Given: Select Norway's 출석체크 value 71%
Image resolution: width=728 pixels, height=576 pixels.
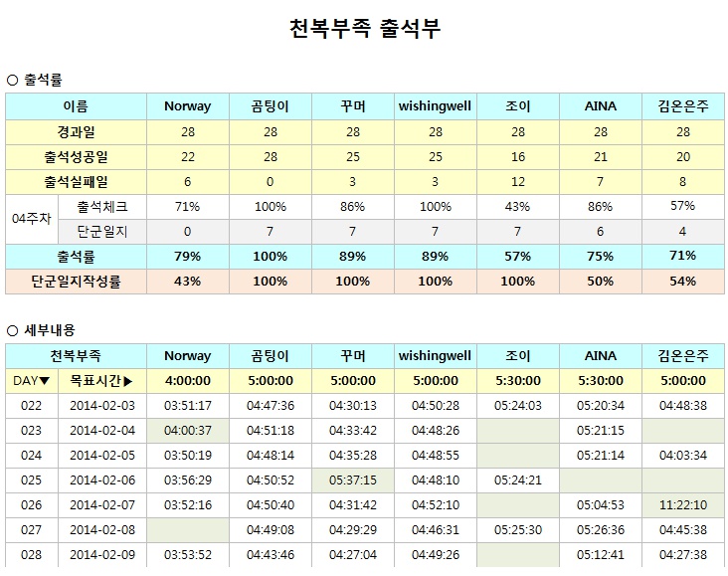Looking at the screenshot, I should 188,207.
